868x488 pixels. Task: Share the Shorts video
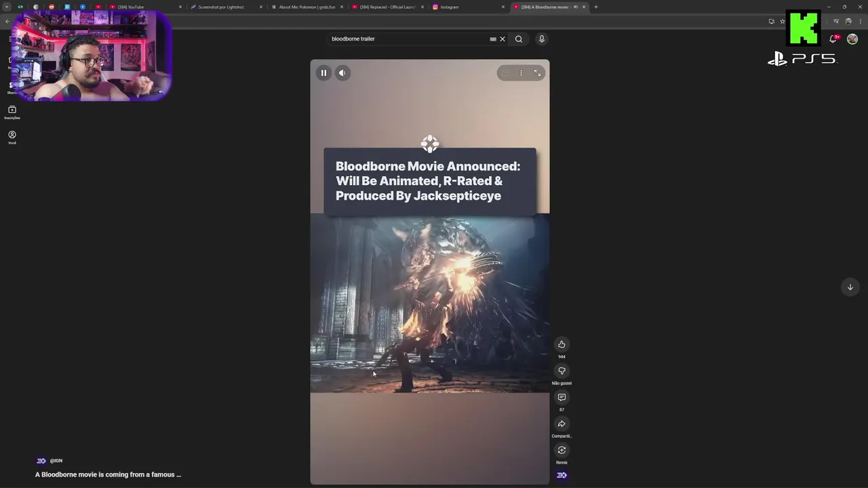click(x=561, y=424)
